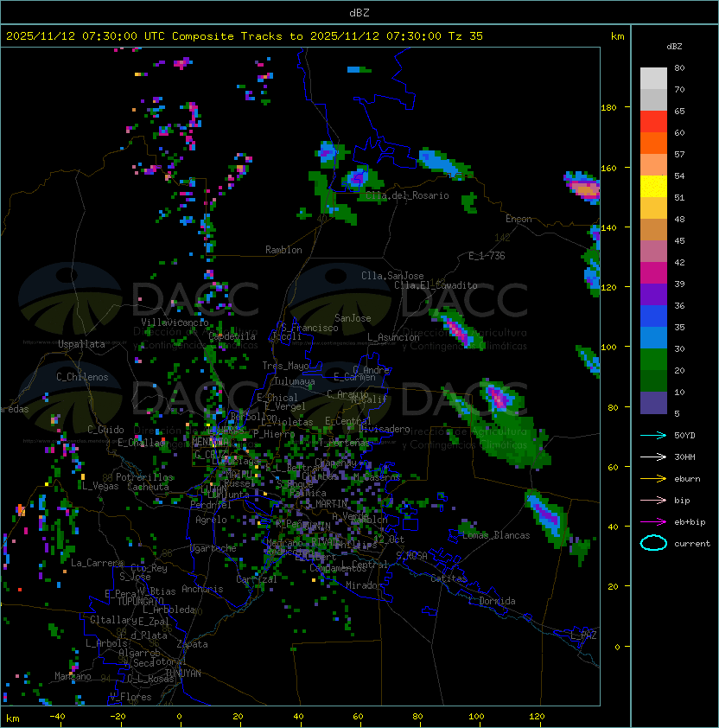Click the 'Potrerillos' map label
The image size is (719, 728).
(x=144, y=477)
